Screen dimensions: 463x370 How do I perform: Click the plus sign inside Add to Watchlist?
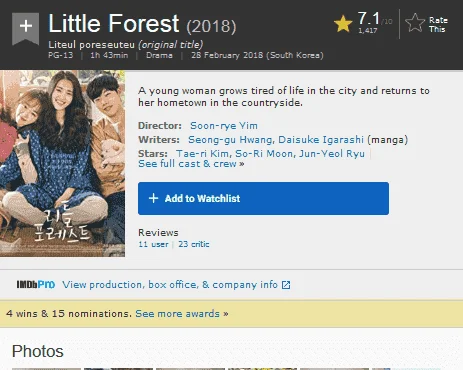click(153, 198)
